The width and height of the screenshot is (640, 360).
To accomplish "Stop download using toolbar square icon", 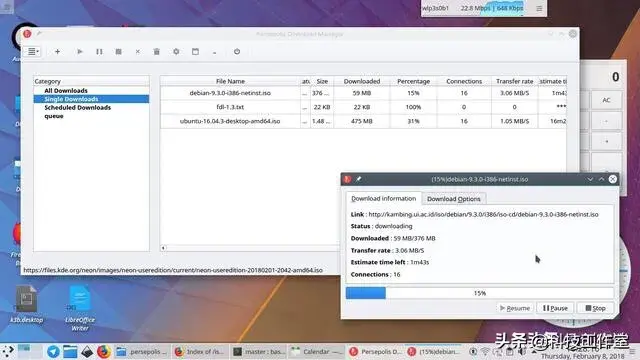I will 118,52.
